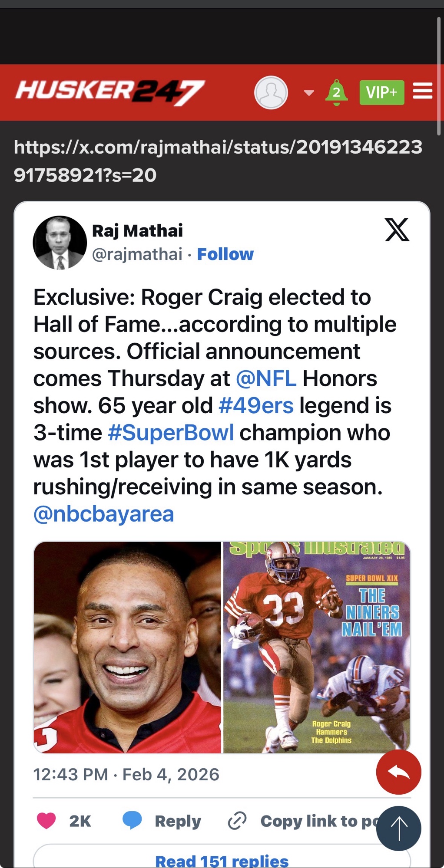Click Raj Mathai's profile picture
The width and height of the screenshot is (444, 868).
60,243
